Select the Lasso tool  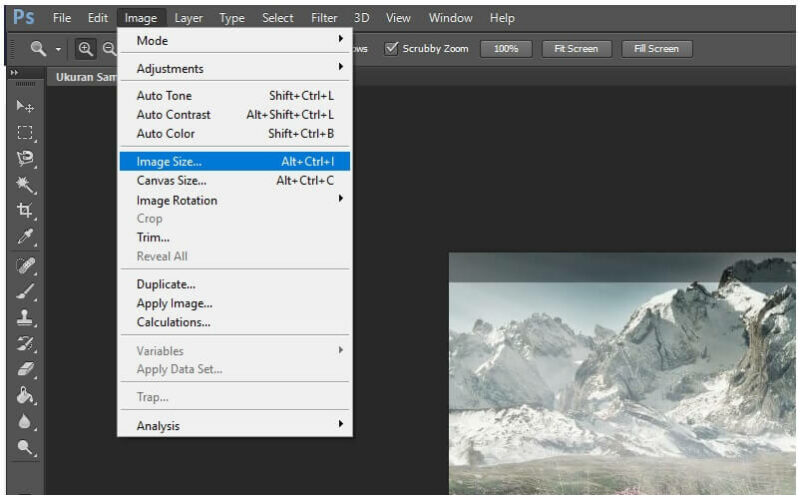tap(24, 159)
